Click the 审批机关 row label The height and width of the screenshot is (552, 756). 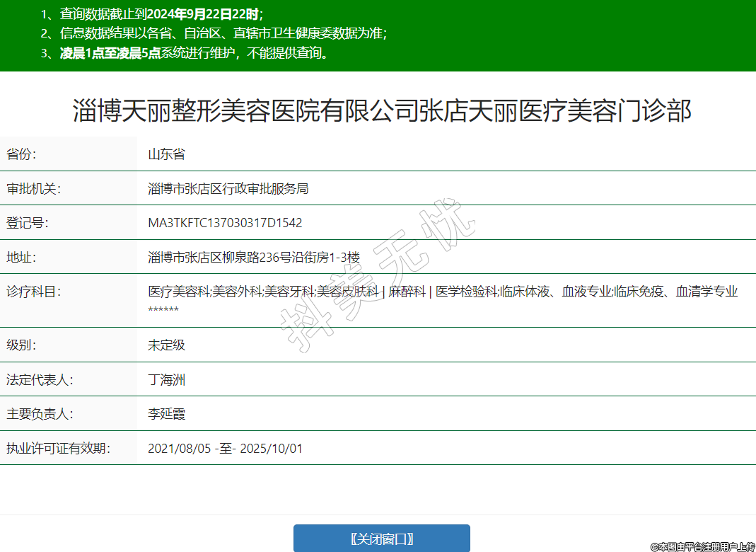(34, 189)
